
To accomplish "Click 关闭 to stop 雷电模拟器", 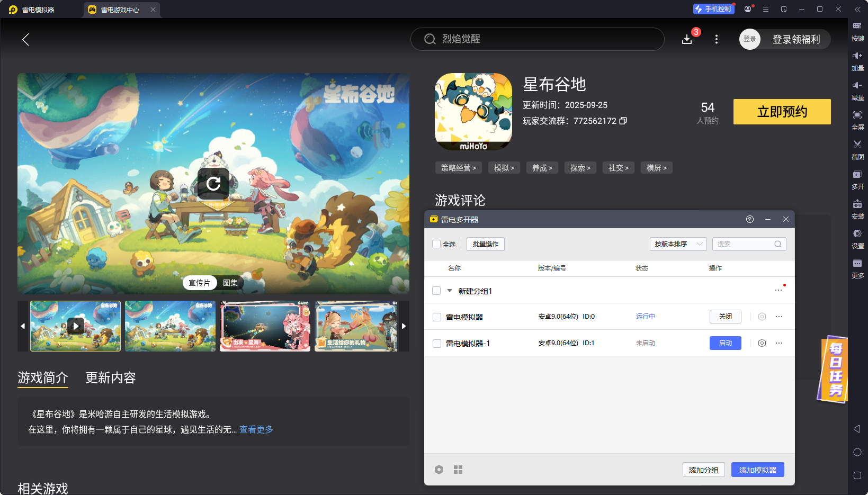I will (726, 317).
